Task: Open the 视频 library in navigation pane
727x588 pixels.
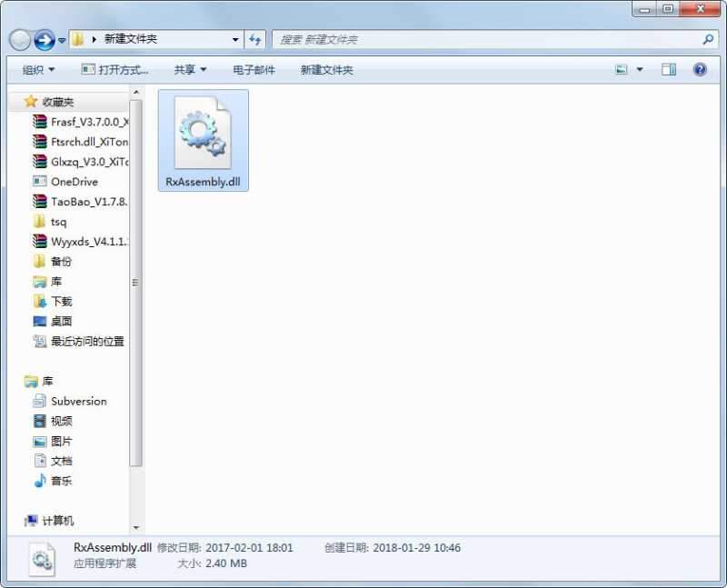Action: point(59,421)
